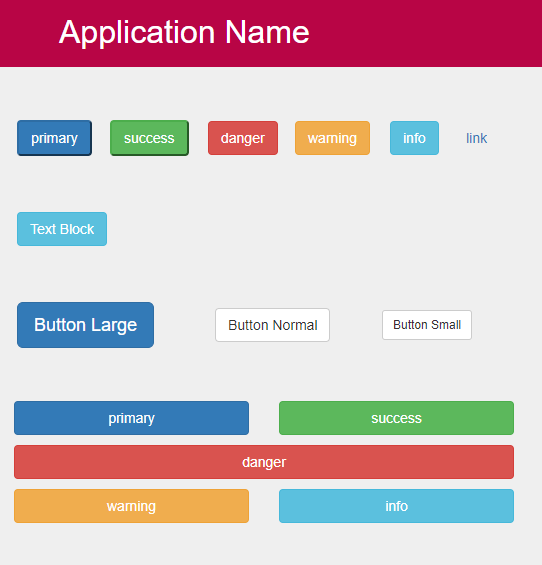Click empty crimson header area right of title
Viewport: 542px width, 565px height.
pos(425,33)
